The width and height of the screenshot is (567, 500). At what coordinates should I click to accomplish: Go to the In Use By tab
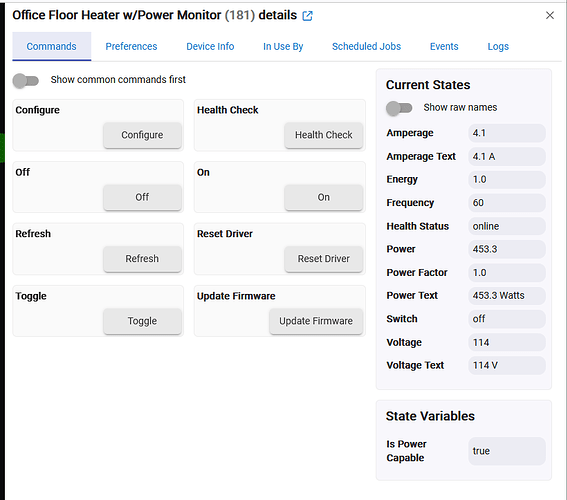[283, 46]
